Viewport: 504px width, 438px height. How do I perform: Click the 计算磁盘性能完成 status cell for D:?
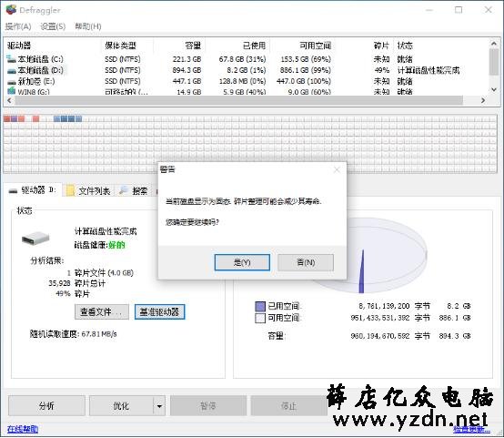tap(428, 70)
